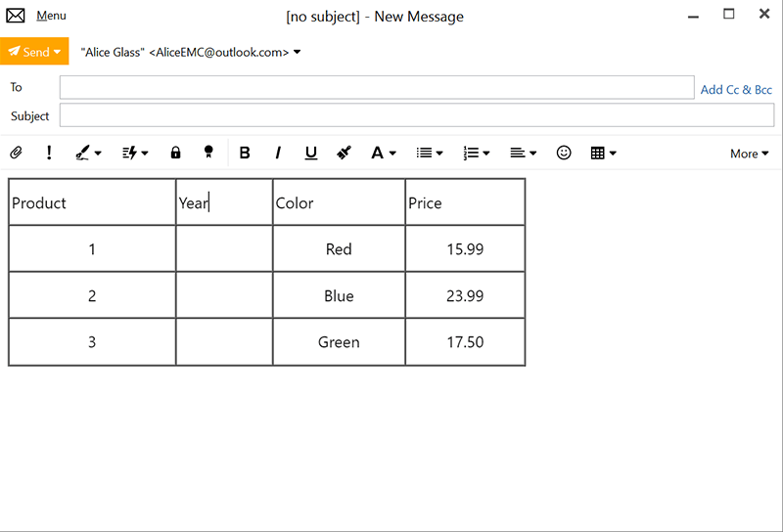The height and width of the screenshot is (532, 783).
Task: Click the empty Year cell in the Green row
Action: 224,342
